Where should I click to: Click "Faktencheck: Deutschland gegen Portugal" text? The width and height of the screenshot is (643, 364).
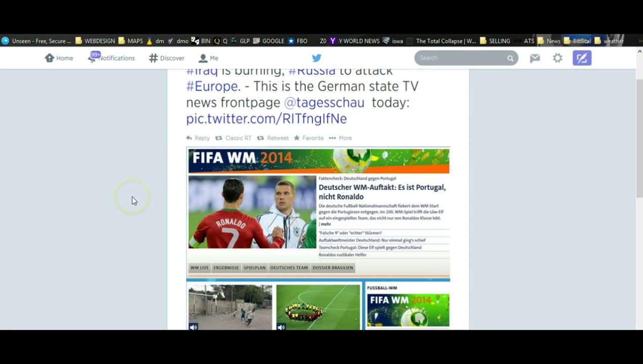pyautogui.click(x=357, y=178)
